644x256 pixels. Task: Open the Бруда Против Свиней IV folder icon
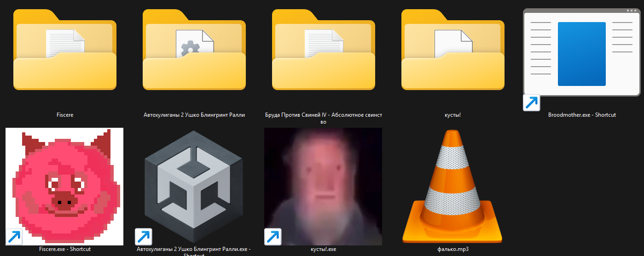[323, 50]
